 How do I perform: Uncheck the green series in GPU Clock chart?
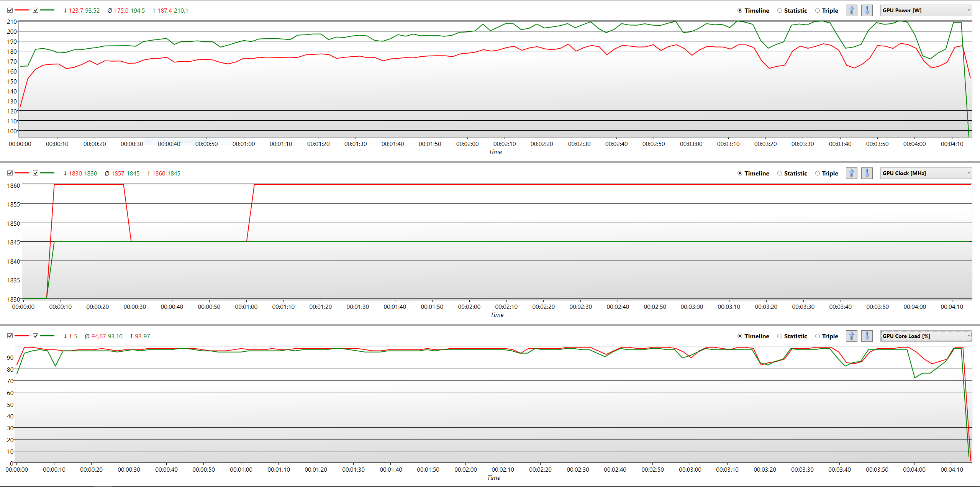click(36, 173)
